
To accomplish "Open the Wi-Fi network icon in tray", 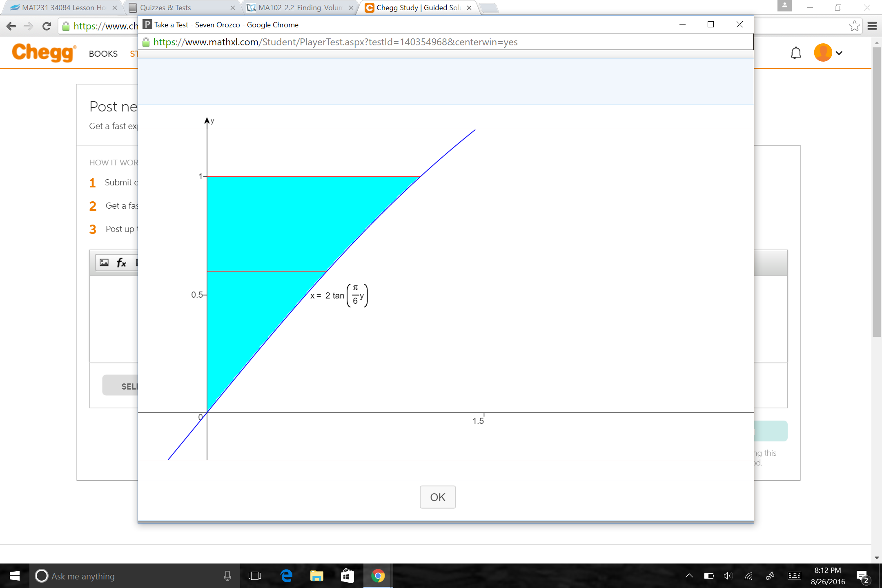I will tap(749, 576).
